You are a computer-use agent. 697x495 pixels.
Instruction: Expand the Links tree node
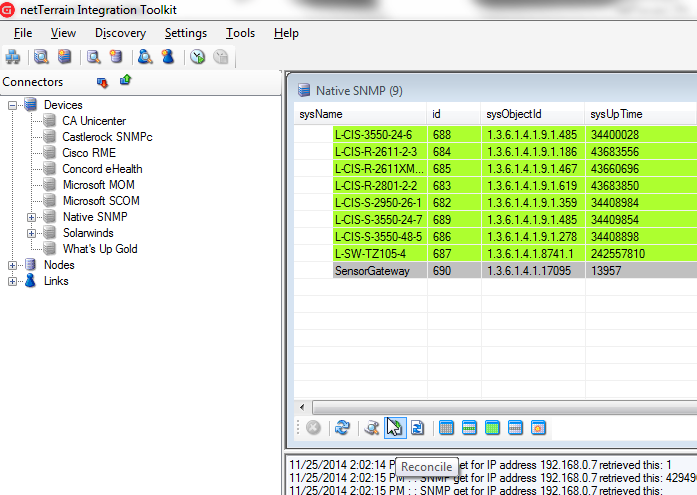(x=13, y=281)
